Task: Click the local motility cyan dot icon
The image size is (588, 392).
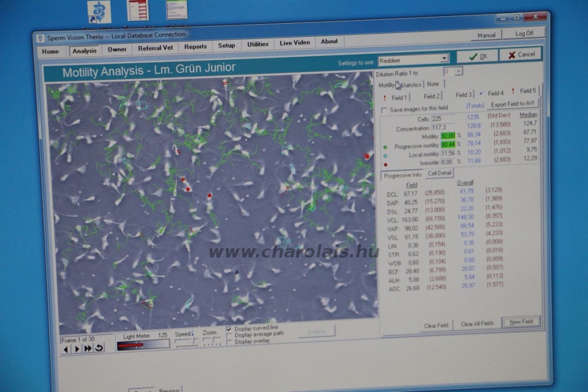Action: coord(385,155)
